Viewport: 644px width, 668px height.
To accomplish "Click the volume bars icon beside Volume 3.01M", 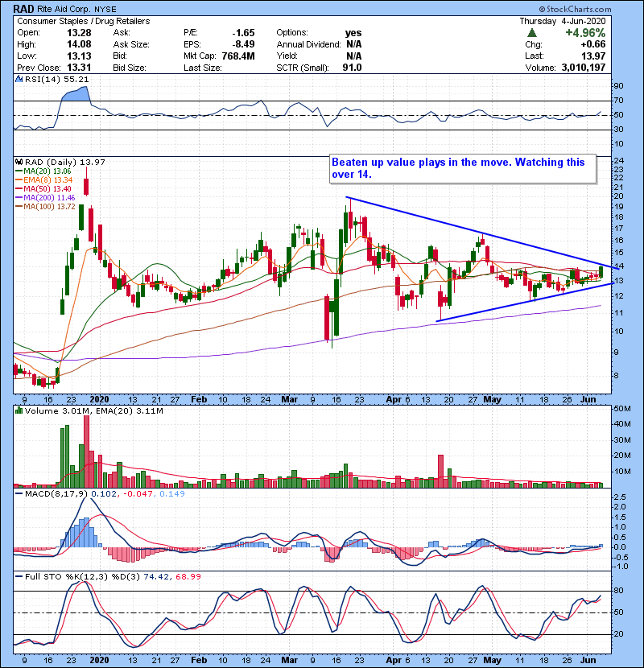I will pos(19,410).
